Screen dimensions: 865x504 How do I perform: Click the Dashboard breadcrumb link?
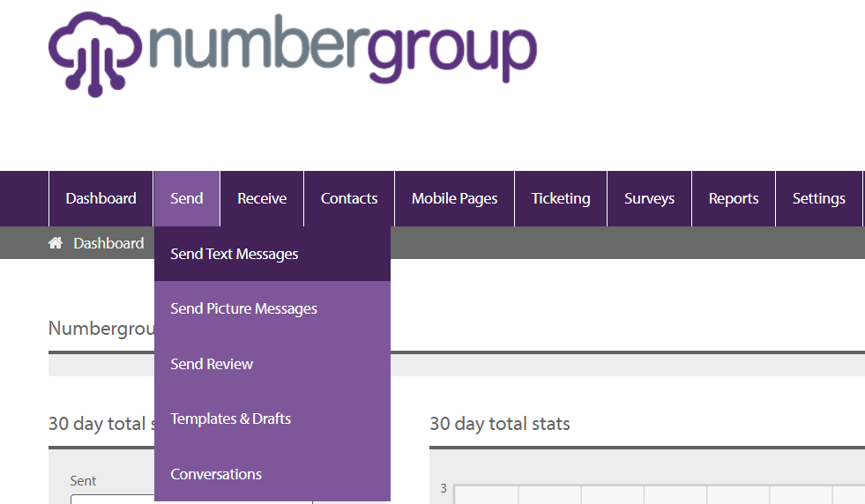pos(108,243)
